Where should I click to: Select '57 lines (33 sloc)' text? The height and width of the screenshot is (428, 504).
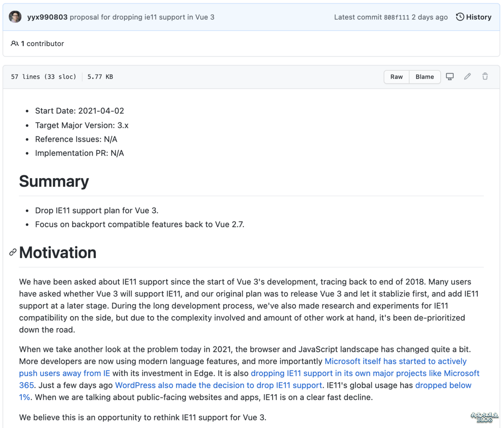click(x=44, y=77)
